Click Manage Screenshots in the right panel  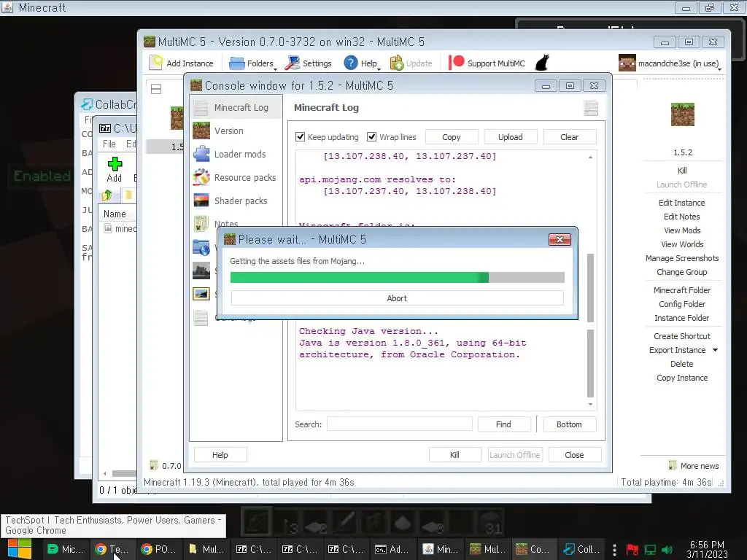[x=682, y=258]
